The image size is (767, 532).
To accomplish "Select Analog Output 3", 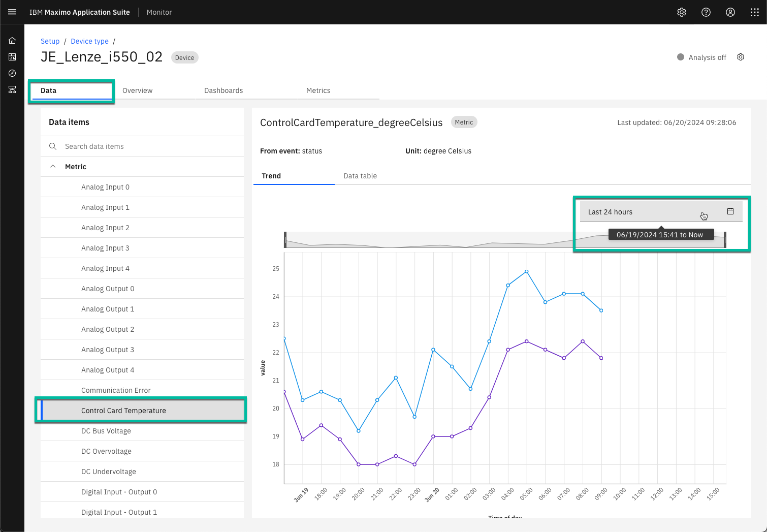I will coord(142,350).
